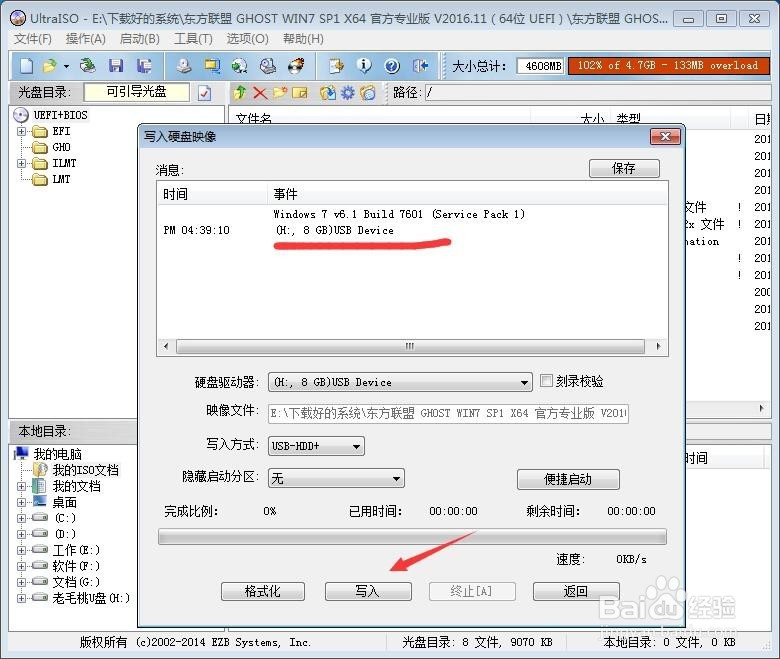Screen dimensions: 780x659
Task: Click the message list scroll left arrow
Action: coord(166,346)
